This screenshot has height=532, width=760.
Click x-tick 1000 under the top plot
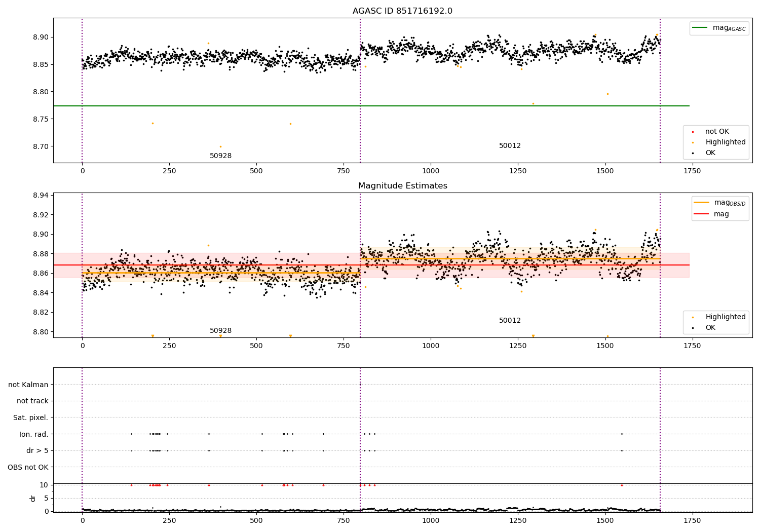coord(431,171)
